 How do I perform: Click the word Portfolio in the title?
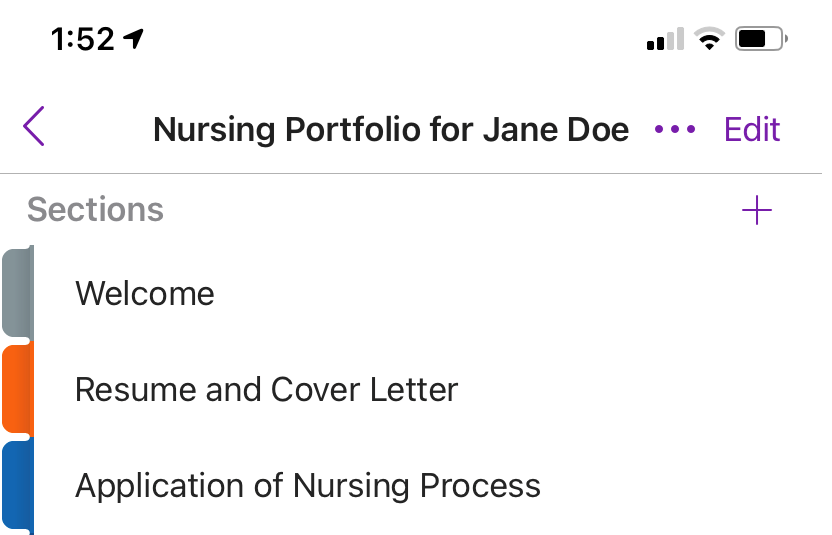[x=353, y=130]
